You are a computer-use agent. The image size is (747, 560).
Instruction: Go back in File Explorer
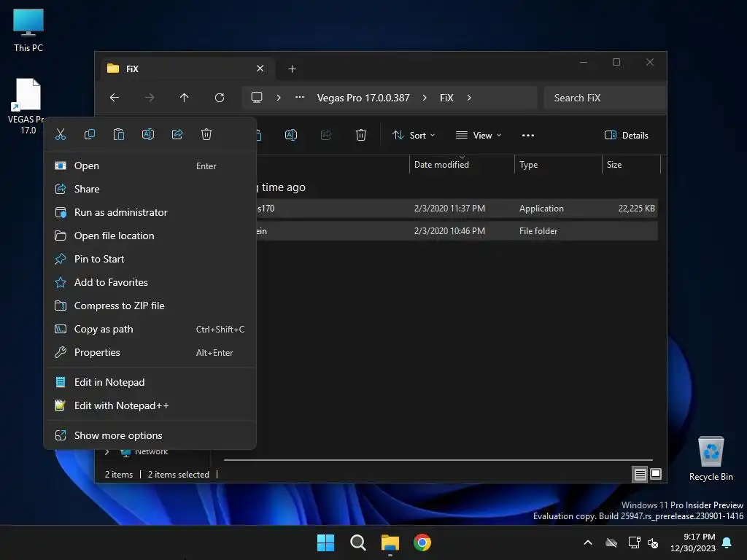pos(115,98)
